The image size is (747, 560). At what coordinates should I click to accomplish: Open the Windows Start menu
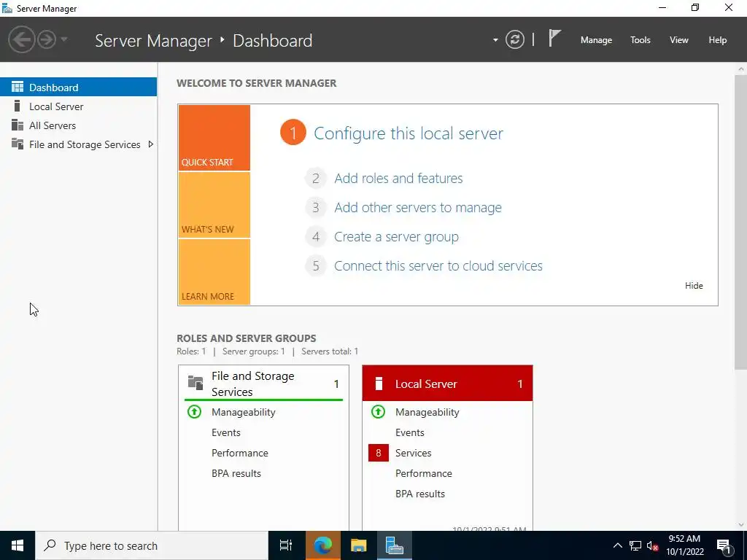click(18, 545)
